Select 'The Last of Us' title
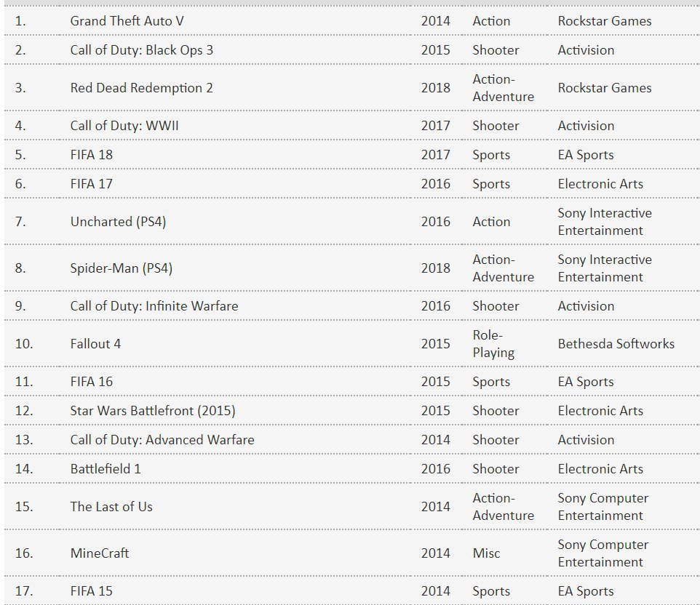700x605 pixels. (111, 507)
